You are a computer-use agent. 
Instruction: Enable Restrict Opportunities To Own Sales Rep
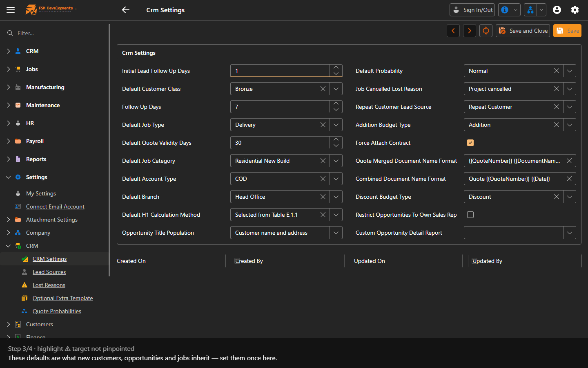point(470,215)
